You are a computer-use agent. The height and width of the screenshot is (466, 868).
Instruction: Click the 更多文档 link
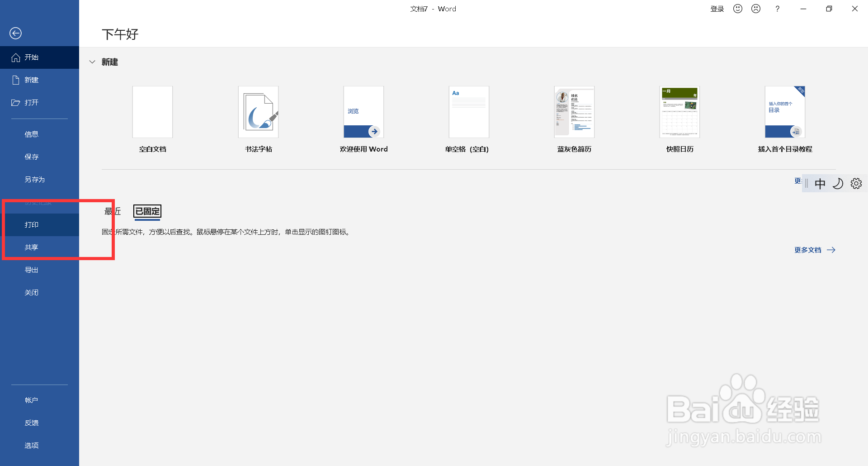click(x=815, y=250)
